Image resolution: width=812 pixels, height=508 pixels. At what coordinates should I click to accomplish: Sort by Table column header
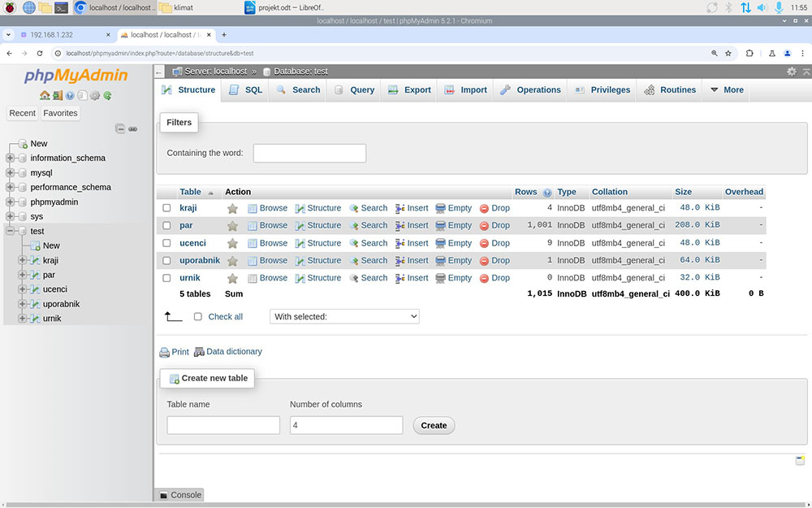point(190,192)
